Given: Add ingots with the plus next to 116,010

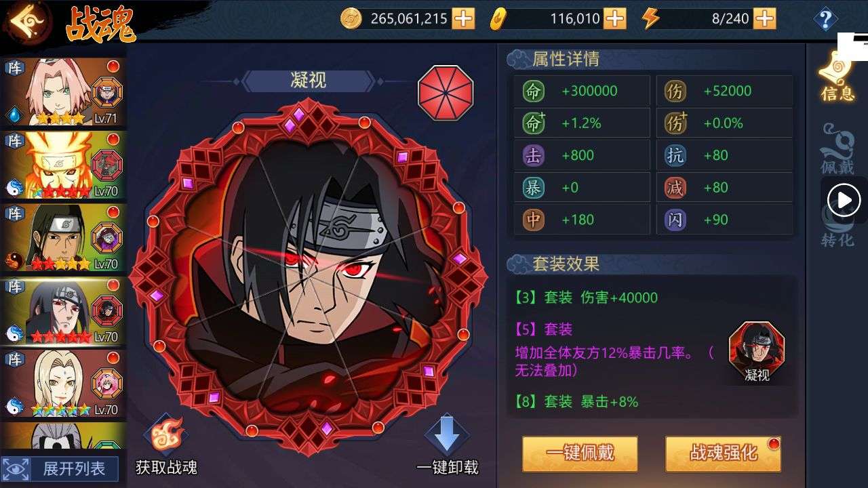Looking at the screenshot, I should [x=615, y=18].
